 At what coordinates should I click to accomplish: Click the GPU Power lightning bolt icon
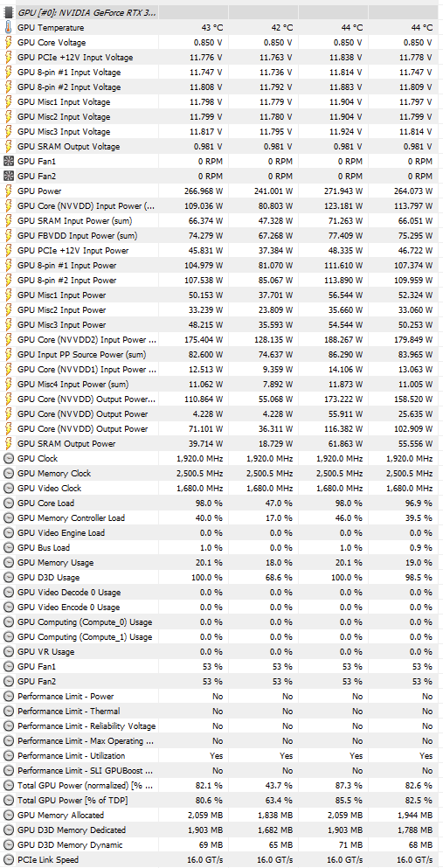tap(8, 191)
